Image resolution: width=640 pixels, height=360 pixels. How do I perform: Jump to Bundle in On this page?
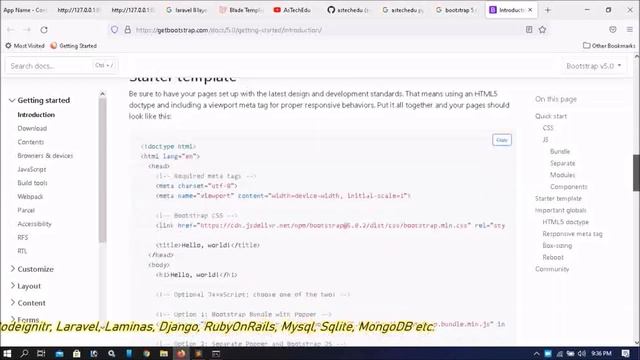pyautogui.click(x=560, y=151)
